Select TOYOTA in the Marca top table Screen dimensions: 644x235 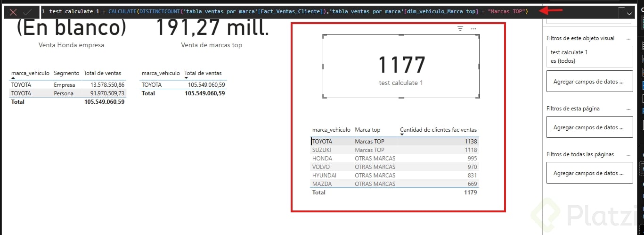point(322,142)
